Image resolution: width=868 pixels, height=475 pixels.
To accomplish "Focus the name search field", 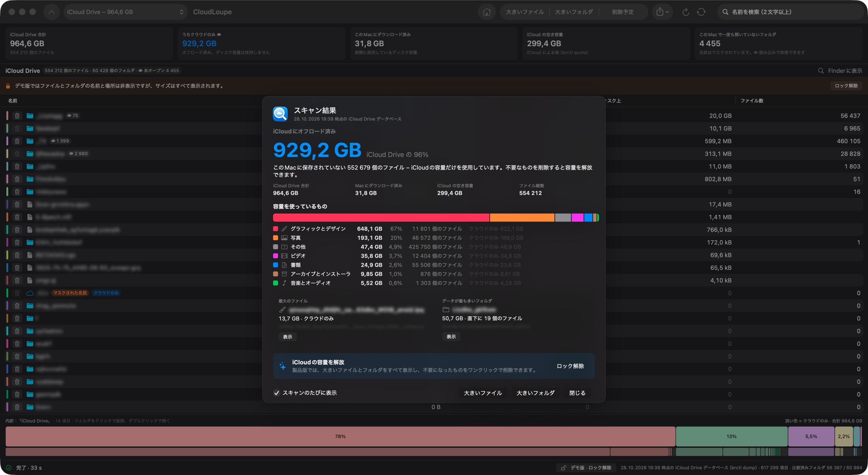I will [790, 12].
